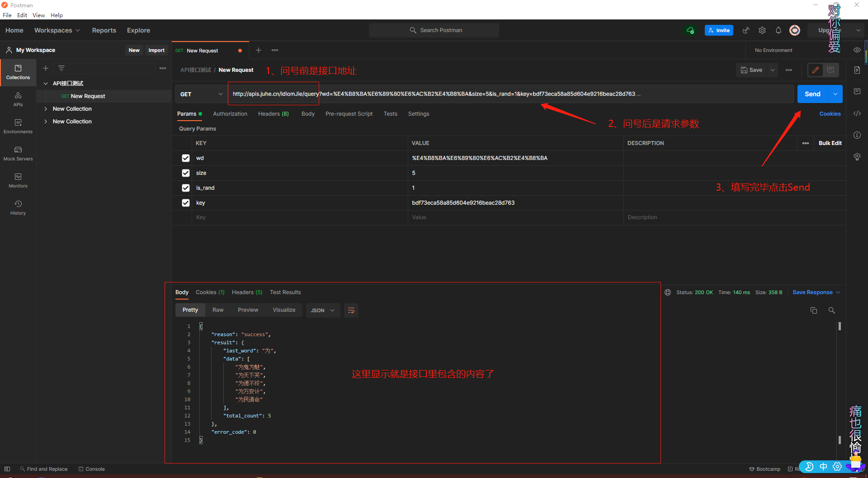Viewport: 868px width, 478px height.
Task: Open the Tests tab
Action: tap(390, 114)
